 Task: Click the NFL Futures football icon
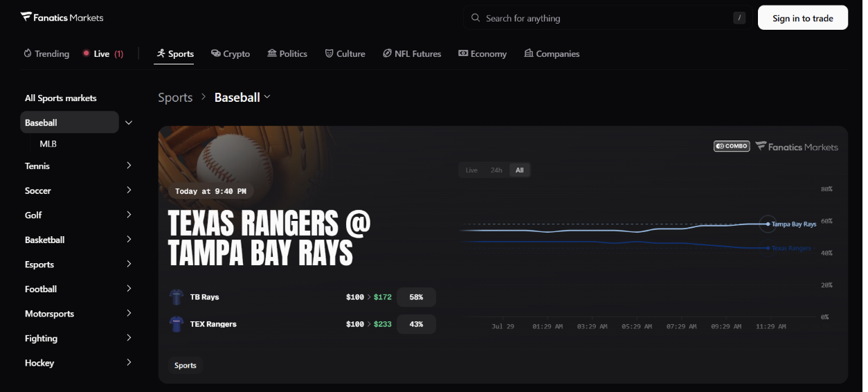click(388, 53)
